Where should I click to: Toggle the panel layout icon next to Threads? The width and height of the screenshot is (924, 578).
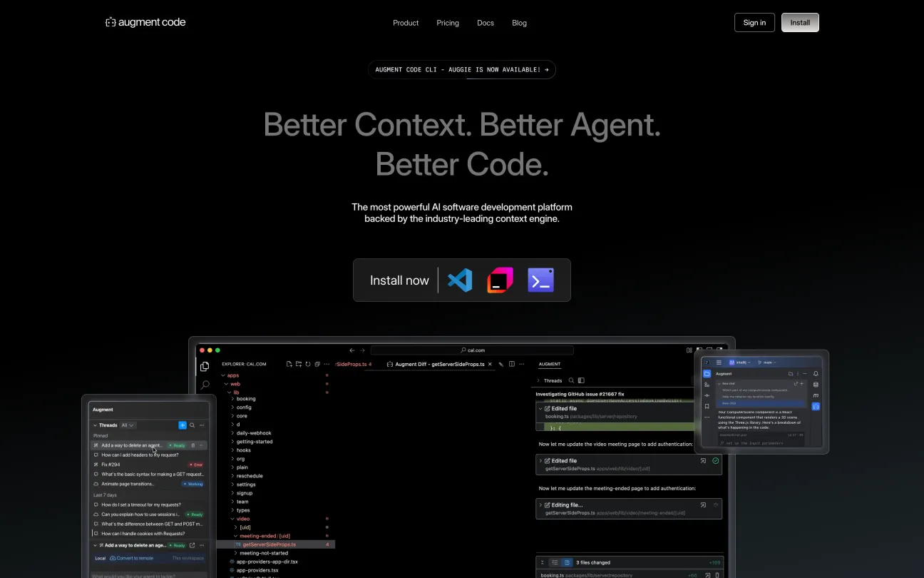(x=581, y=380)
